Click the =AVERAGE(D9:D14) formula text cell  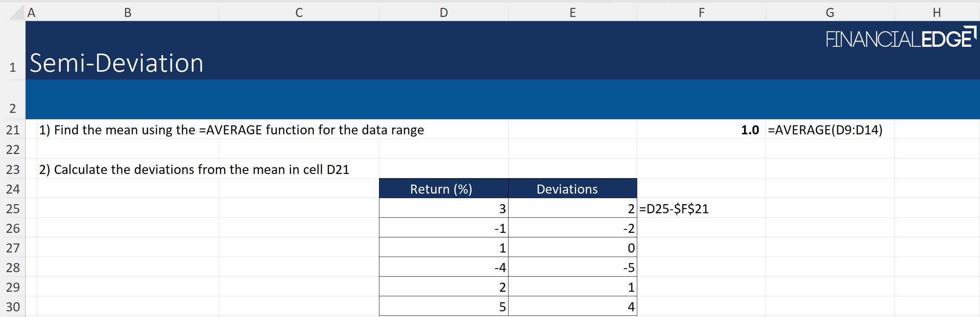825,130
